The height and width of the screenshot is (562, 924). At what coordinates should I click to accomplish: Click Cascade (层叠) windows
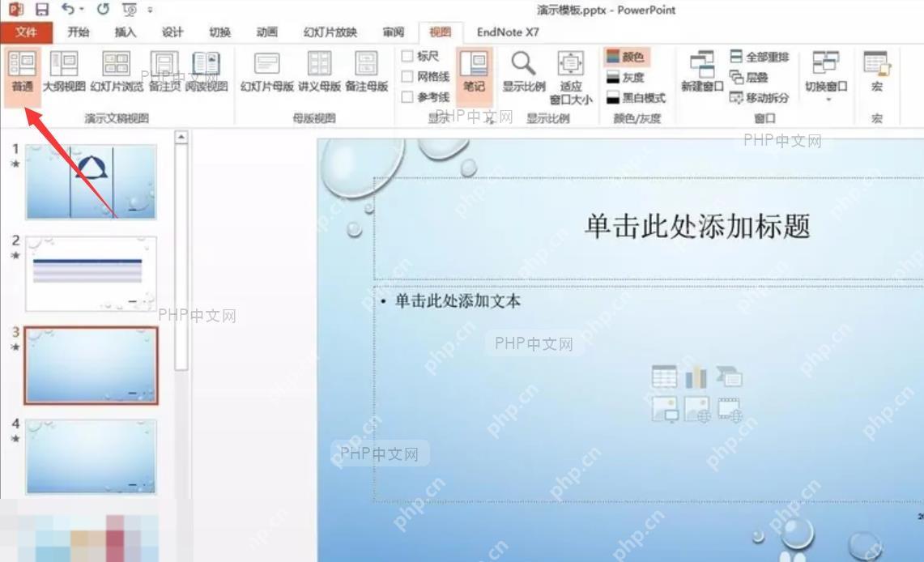coord(749,77)
